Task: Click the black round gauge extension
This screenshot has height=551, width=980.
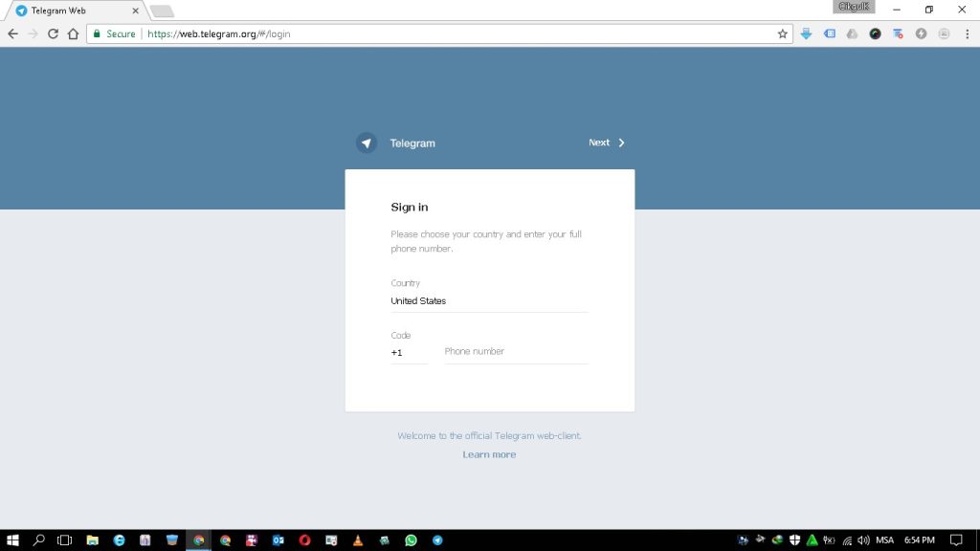Action: coord(875,33)
